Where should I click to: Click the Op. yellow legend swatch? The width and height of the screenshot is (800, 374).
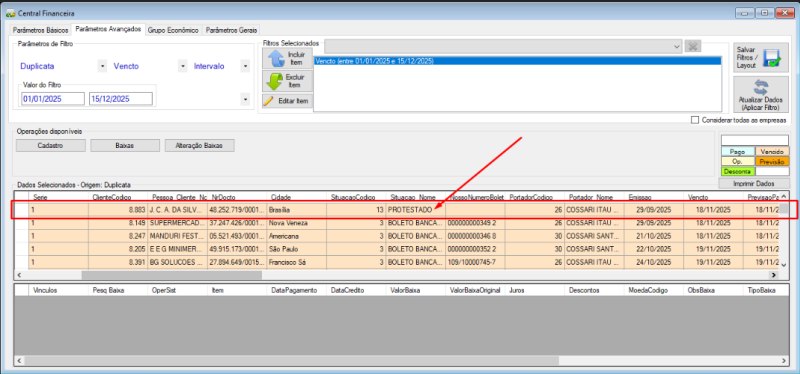pyautogui.click(x=737, y=161)
